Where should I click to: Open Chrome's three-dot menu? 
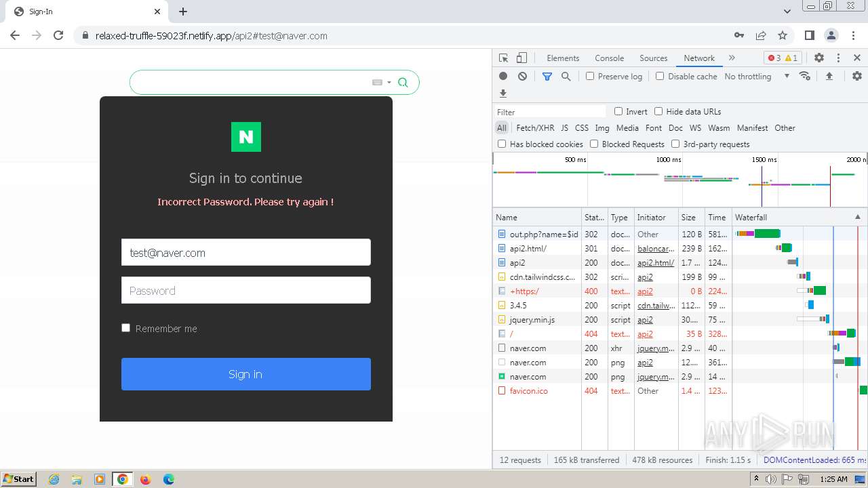click(852, 35)
